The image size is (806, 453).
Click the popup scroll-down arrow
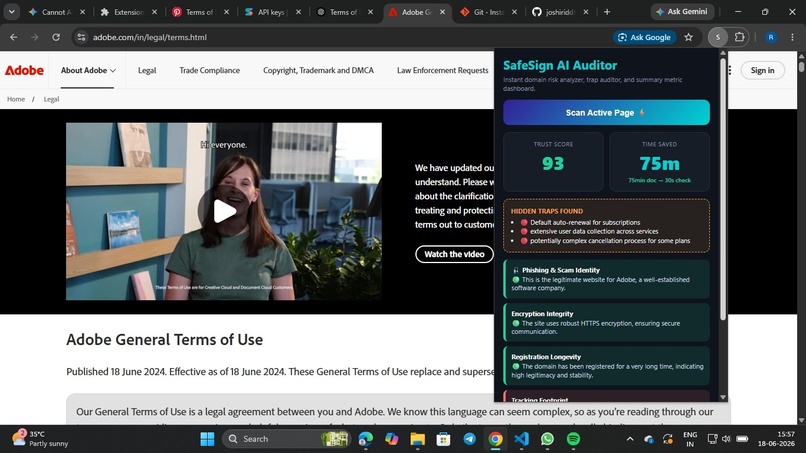(x=723, y=397)
